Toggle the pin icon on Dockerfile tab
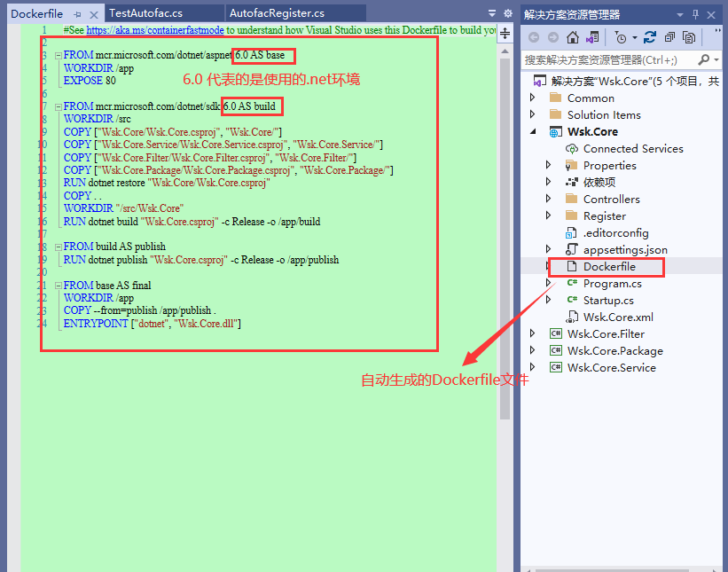 point(78,15)
